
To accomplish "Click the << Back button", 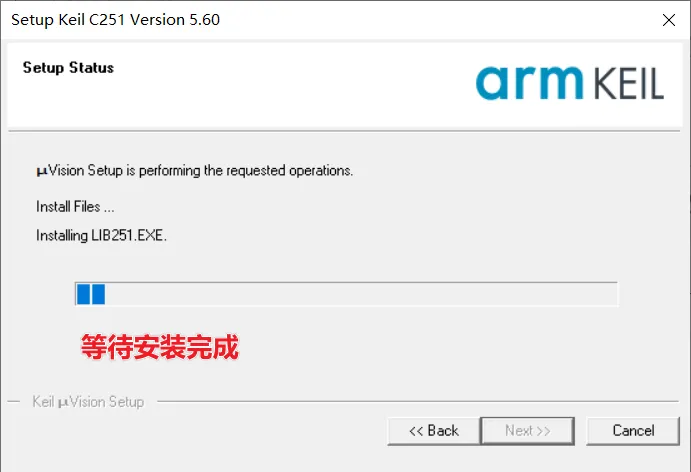I will [x=434, y=431].
